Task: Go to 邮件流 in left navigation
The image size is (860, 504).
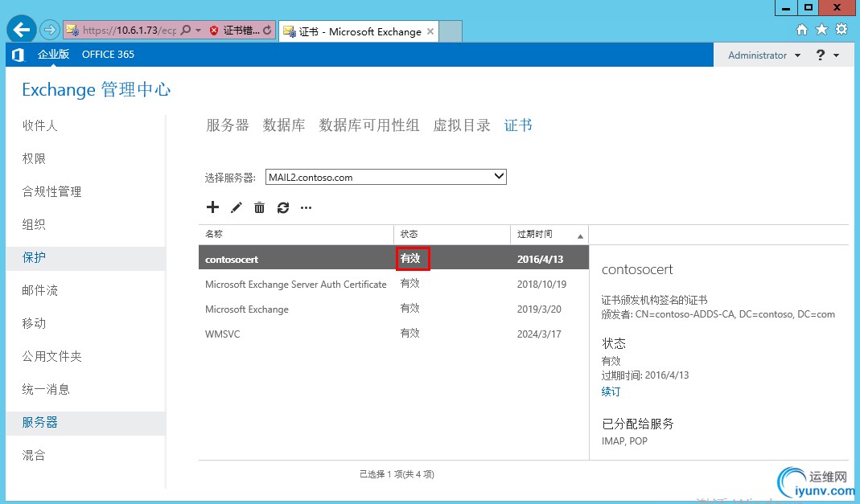Action: (39, 290)
